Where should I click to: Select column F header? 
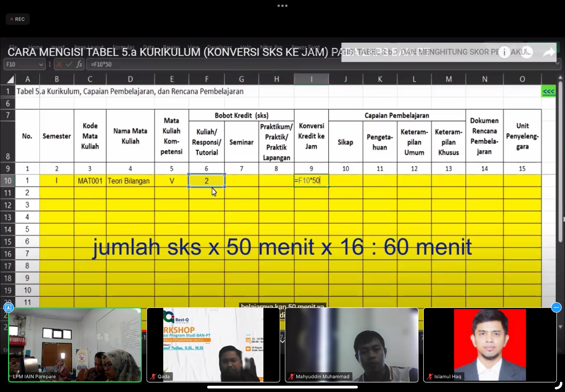(207, 79)
